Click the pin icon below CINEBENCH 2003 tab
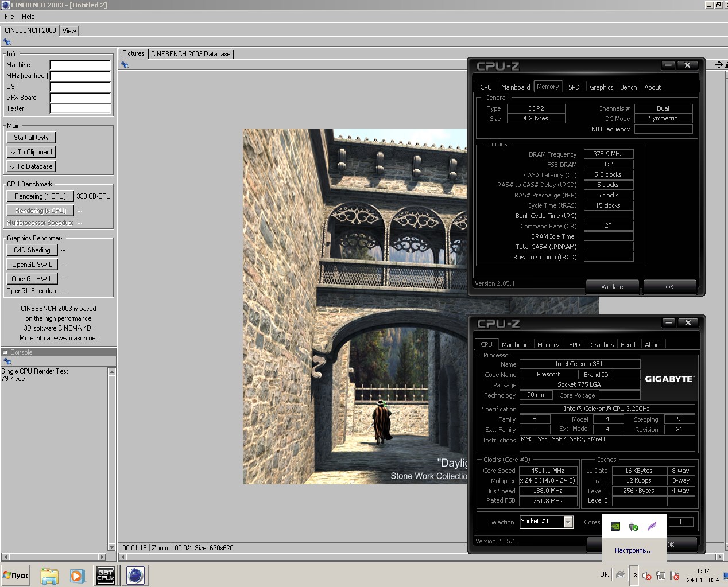 pos(7,42)
